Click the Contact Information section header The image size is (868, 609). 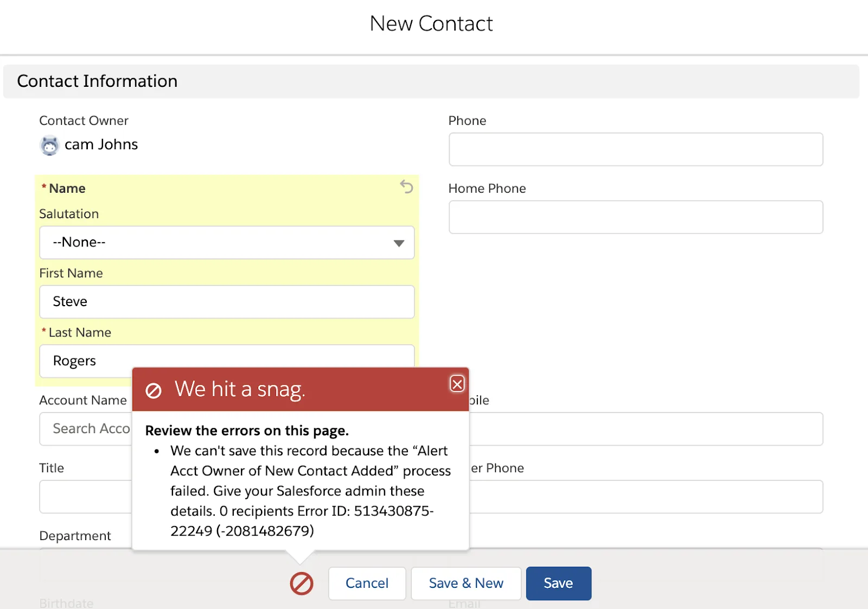tap(431, 81)
